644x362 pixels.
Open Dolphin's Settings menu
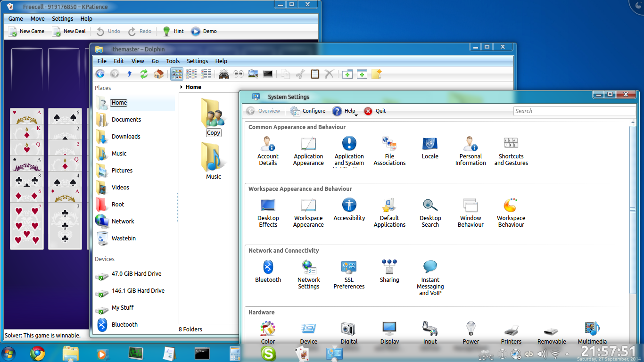(197, 61)
